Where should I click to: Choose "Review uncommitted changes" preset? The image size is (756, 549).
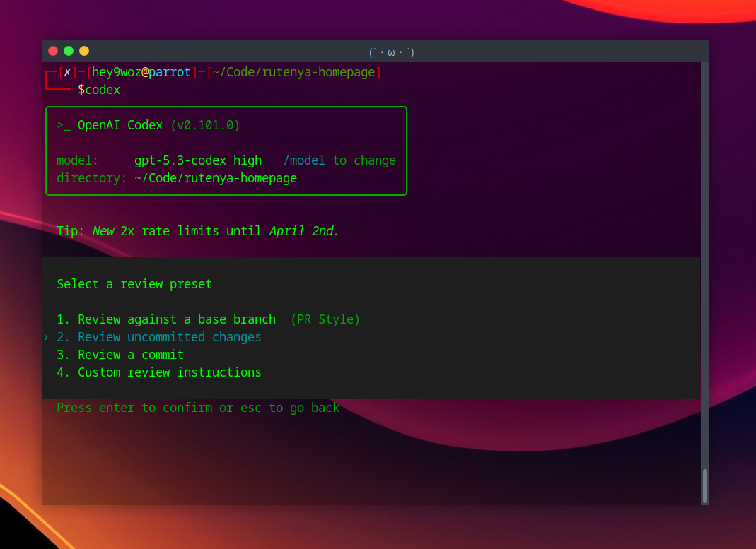[169, 337]
